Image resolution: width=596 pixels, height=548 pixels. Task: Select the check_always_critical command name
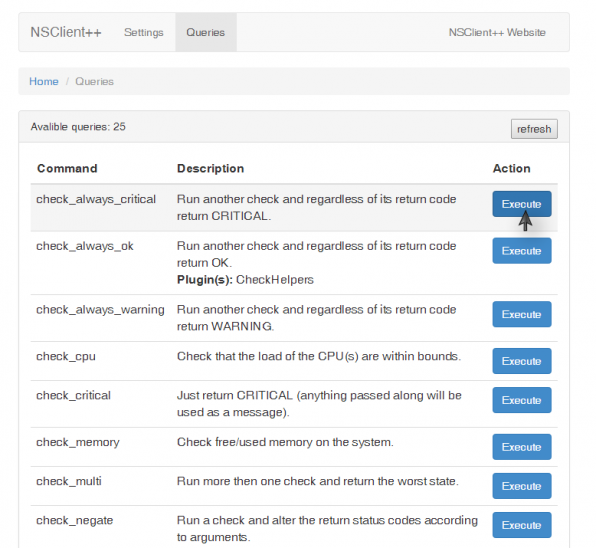tap(96, 200)
